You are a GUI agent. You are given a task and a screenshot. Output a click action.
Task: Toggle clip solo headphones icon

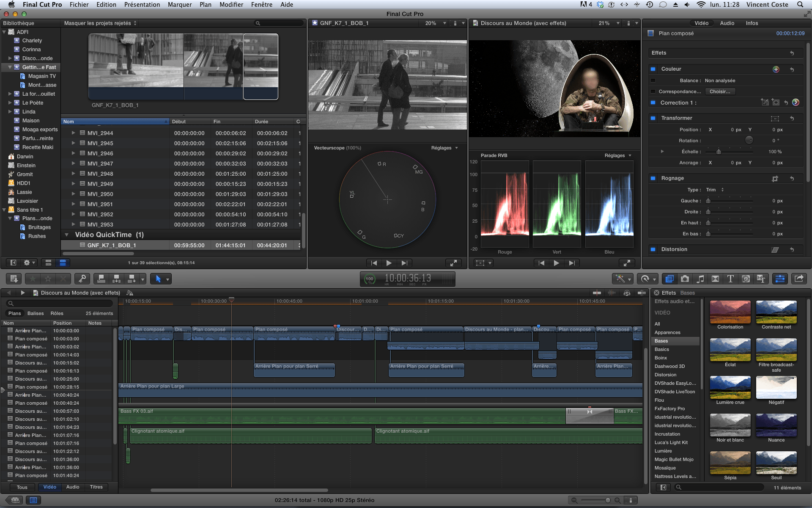click(x=627, y=293)
